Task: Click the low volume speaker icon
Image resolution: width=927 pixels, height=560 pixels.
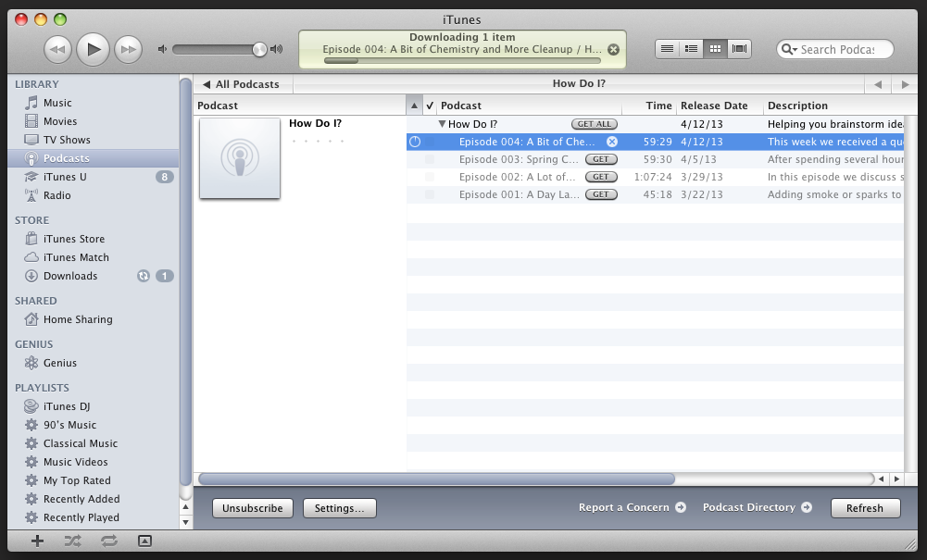Action: (162, 49)
